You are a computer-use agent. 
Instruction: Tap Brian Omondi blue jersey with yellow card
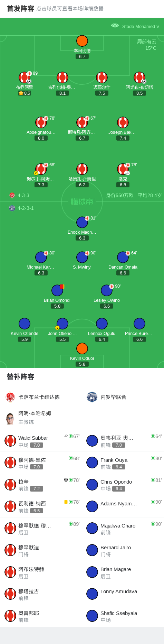click(57, 291)
